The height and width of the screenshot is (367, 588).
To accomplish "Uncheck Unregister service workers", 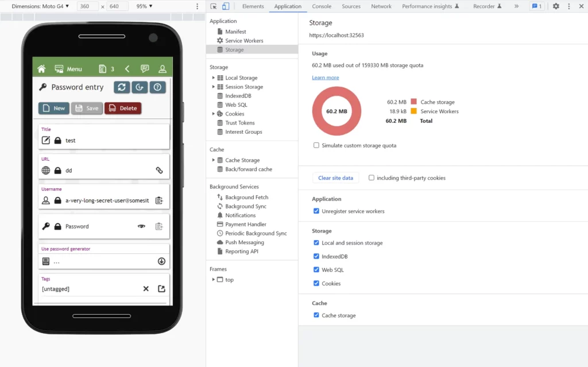I will tap(316, 211).
